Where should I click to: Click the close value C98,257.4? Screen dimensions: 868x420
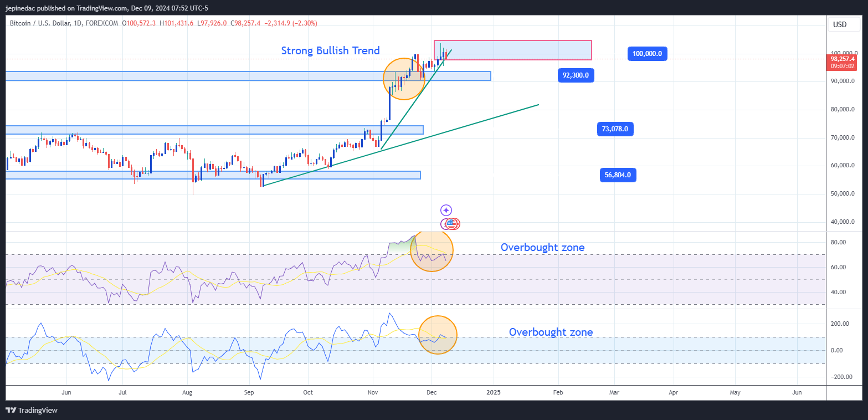pyautogui.click(x=246, y=23)
